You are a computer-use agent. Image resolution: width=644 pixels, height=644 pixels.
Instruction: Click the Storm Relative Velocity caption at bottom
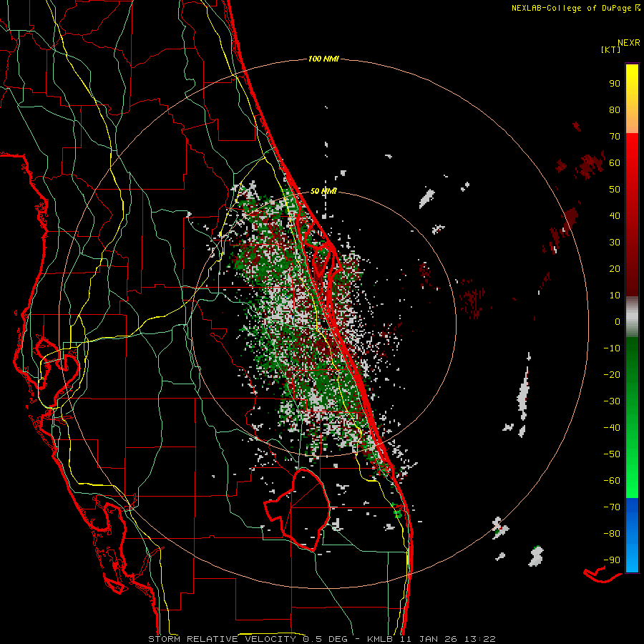(x=322, y=639)
